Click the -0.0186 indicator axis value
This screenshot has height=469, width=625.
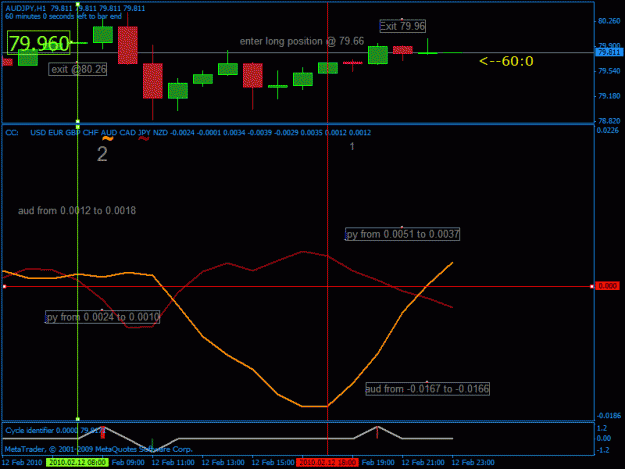click(609, 416)
